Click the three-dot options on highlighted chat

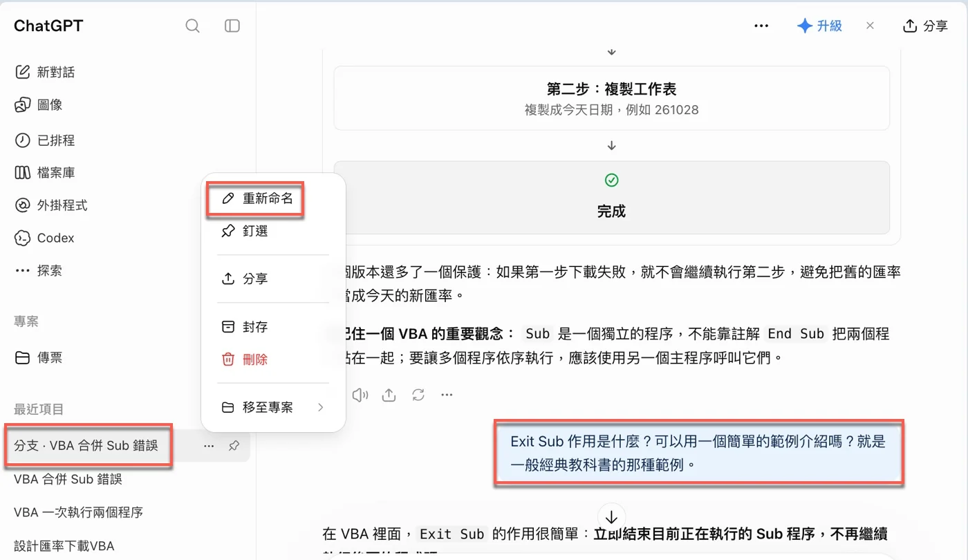pyautogui.click(x=209, y=447)
